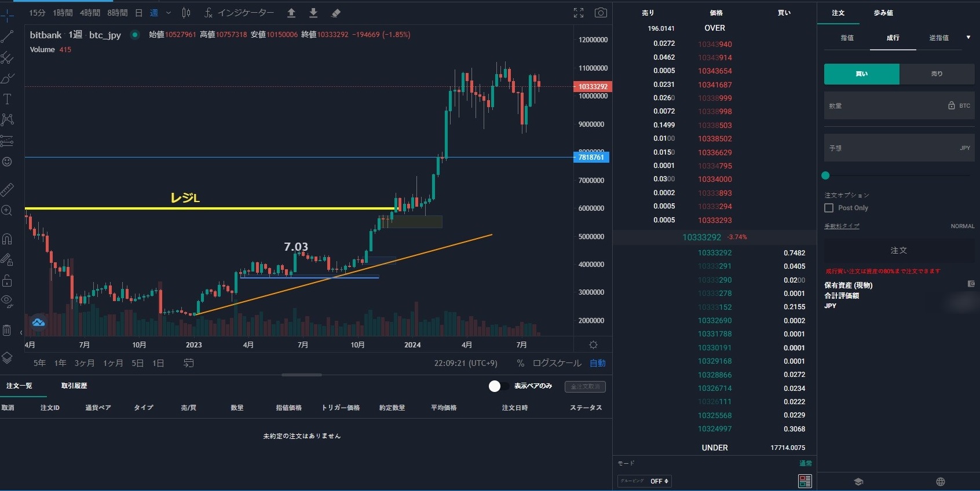The height and width of the screenshot is (491, 980).
Task: Remove drawings with the trash icon
Action: pyautogui.click(x=7, y=330)
